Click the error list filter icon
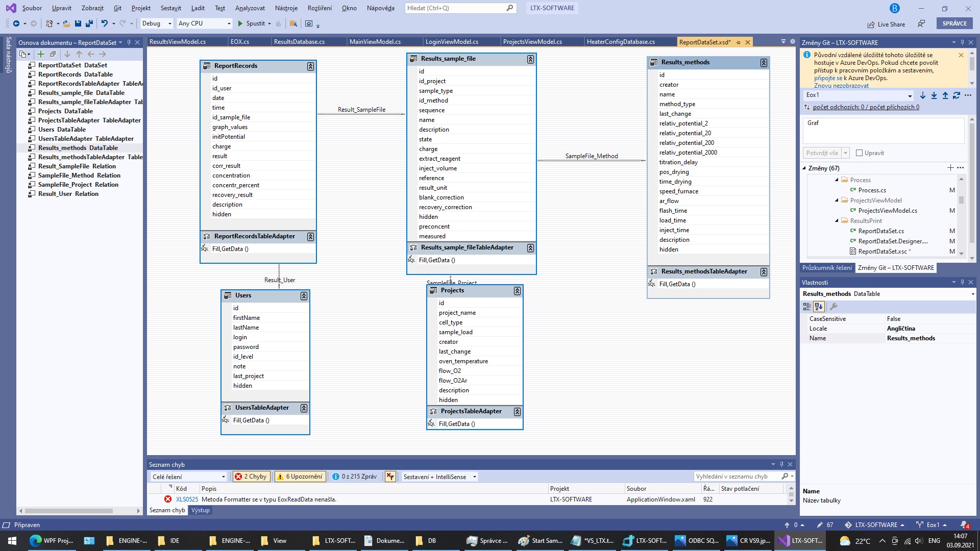The image size is (980, 551). [x=390, y=477]
